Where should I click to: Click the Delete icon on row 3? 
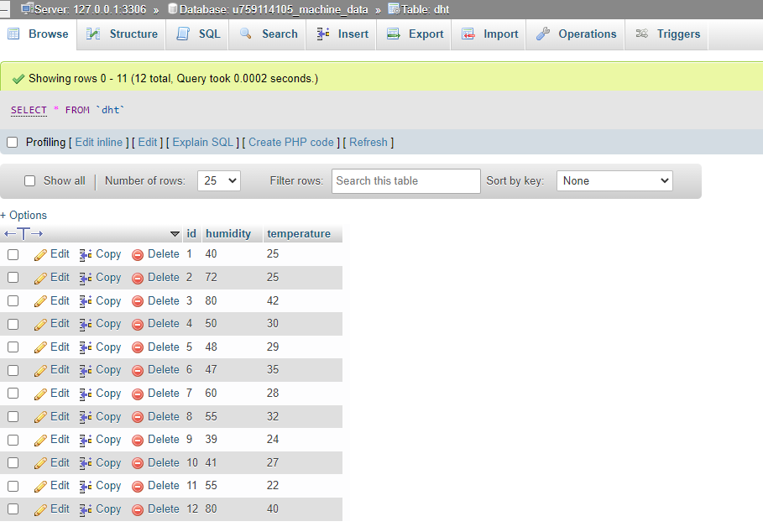click(x=137, y=300)
